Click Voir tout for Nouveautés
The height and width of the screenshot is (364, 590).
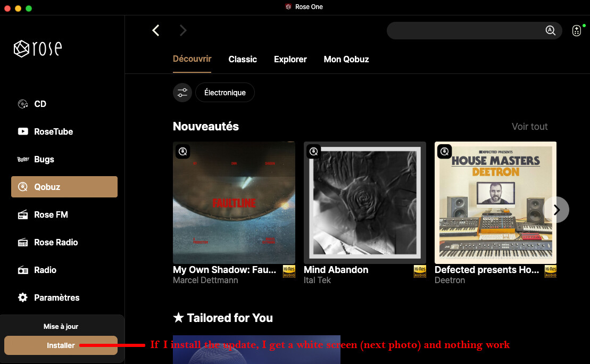click(x=529, y=127)
